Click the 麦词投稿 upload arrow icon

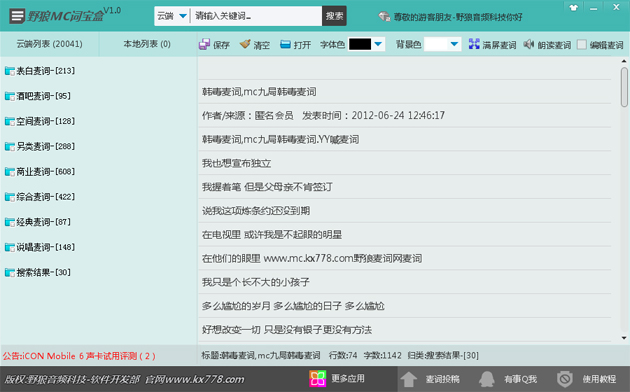pyautogui.click(x=409, y=379)
